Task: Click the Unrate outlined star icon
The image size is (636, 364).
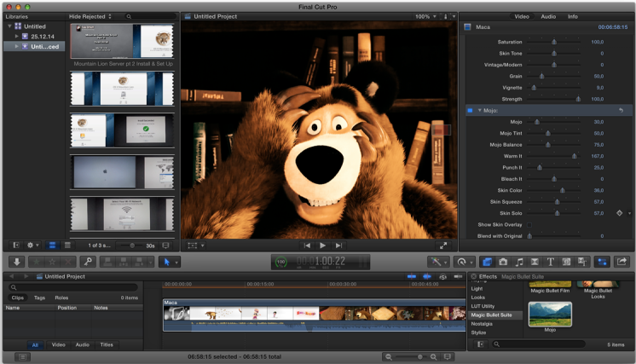Action: (x=52, y=262)
